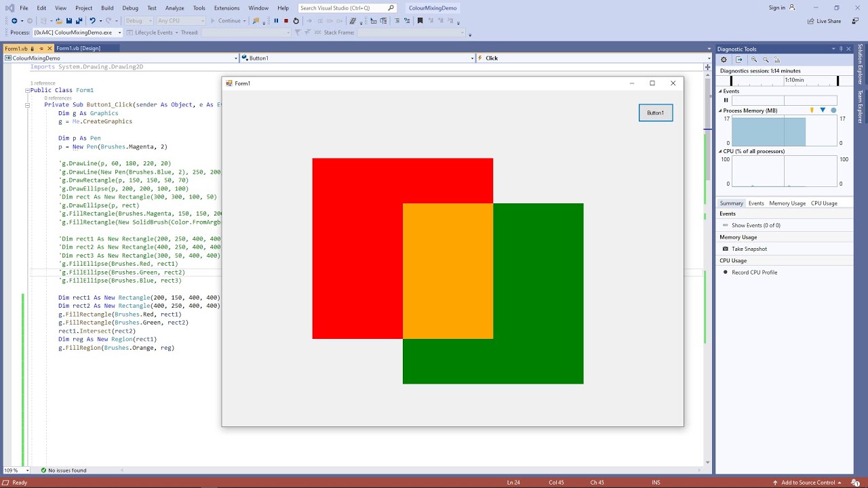Unpin the Diagnostic Tools panel
The image size is (868, 488).
[x=841, y=49]
